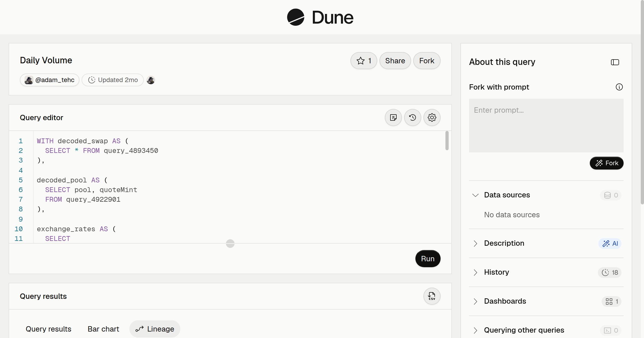644x338 pixels.
Task: Run the query
Action: (428, 259)
